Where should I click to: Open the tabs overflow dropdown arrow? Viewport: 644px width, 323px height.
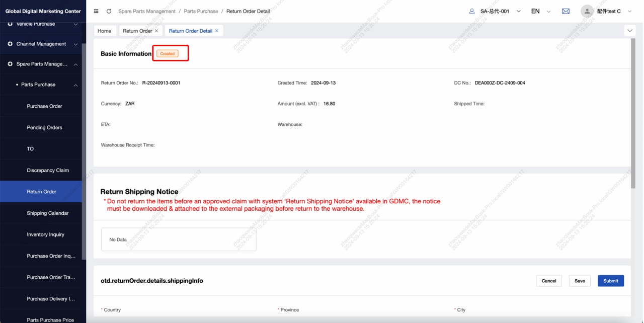[x=630, y=31]
